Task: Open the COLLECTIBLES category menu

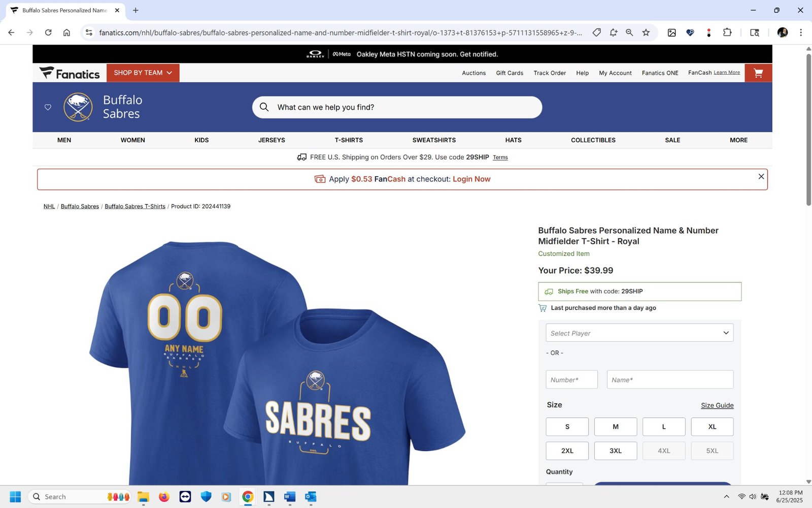Action: pyautogui.click(x=593, y=140)
